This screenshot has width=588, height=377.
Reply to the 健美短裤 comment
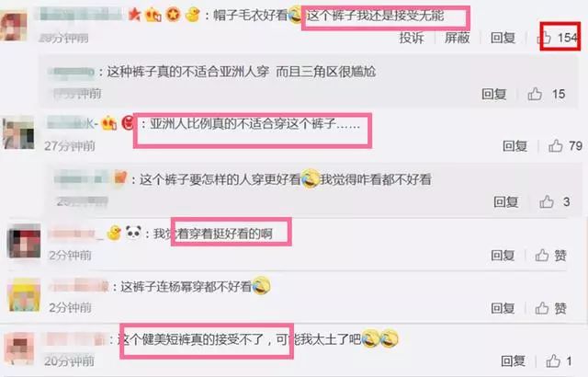pos(514,361)
